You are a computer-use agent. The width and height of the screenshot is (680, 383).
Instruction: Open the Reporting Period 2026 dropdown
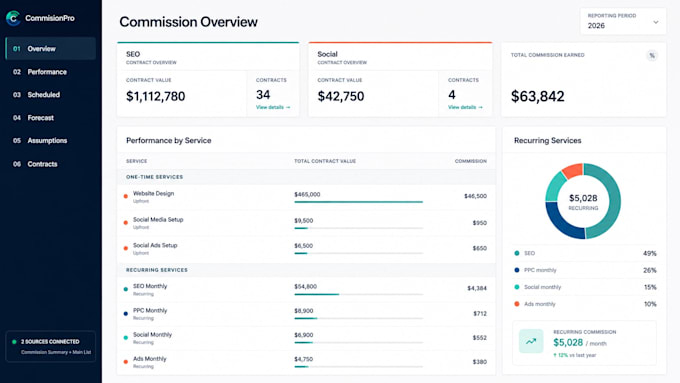[623, 21]
